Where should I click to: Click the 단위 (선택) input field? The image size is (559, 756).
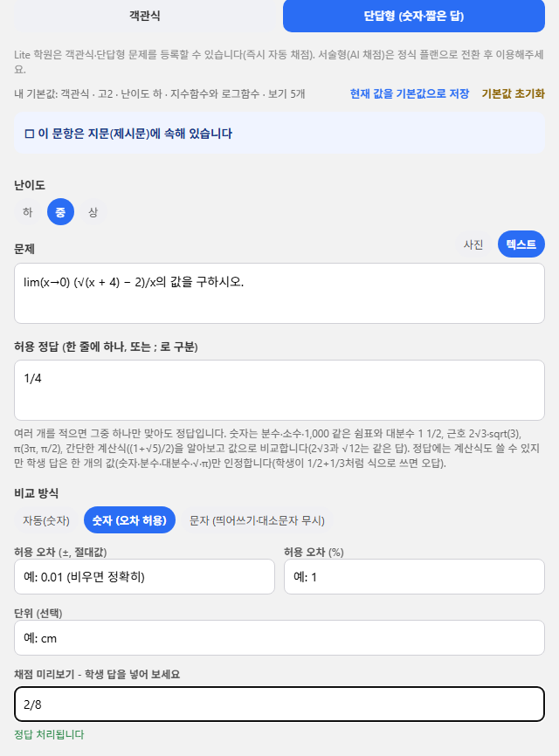279,638
